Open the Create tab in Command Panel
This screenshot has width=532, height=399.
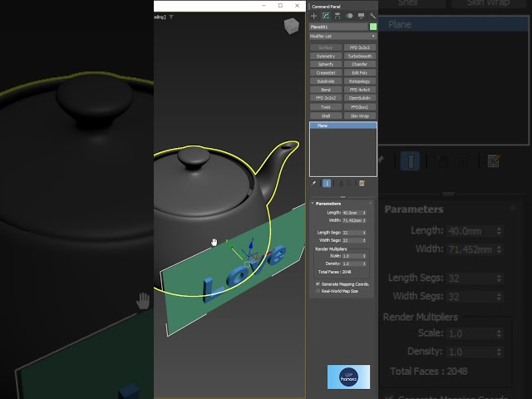coord(313,16)
